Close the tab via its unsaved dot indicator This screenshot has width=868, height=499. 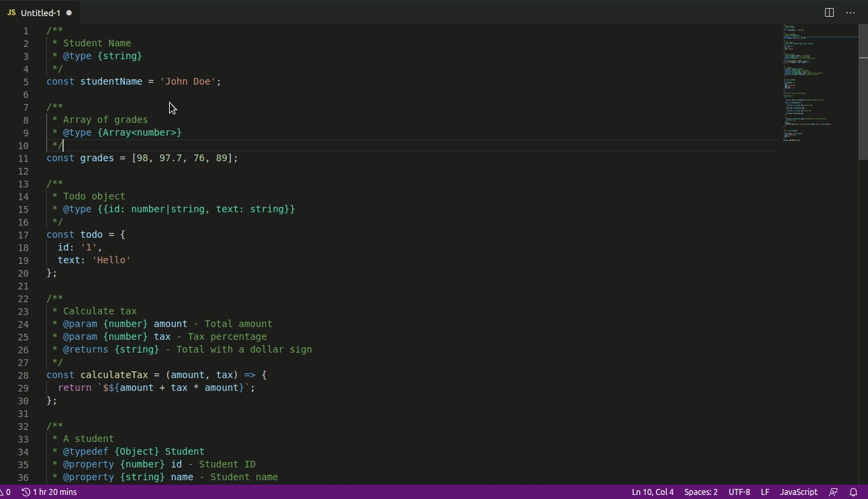[x=69, y=13]
